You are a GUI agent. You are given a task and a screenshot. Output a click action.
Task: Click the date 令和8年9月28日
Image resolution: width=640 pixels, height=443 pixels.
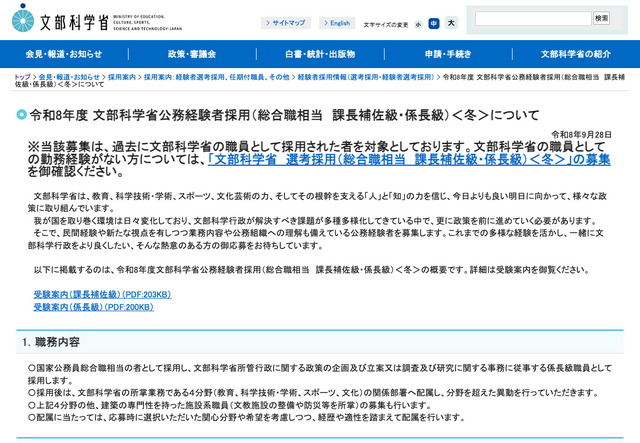pyautogui.click(x=581, y=134)
